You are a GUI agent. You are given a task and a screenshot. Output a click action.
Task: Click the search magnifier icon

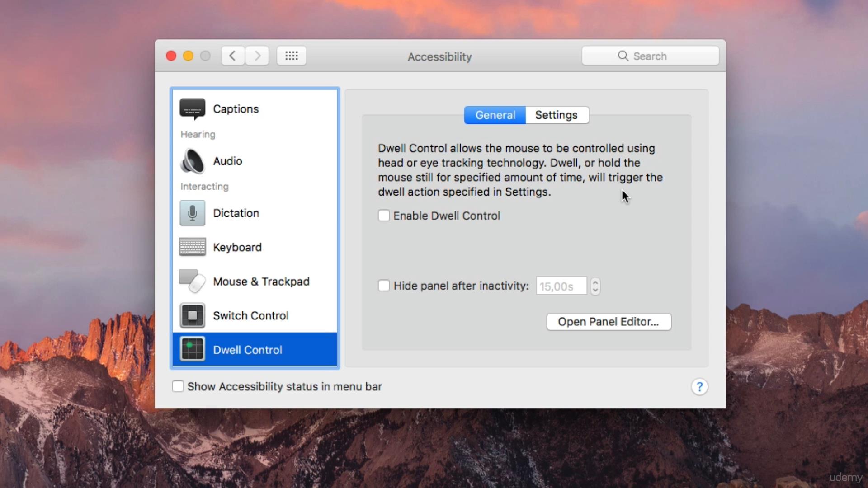[623, 56]
